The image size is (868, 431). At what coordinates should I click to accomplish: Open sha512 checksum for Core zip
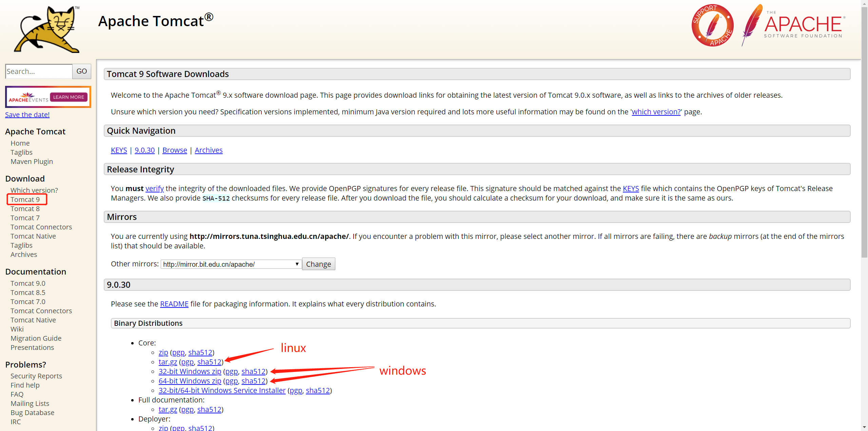200,353
